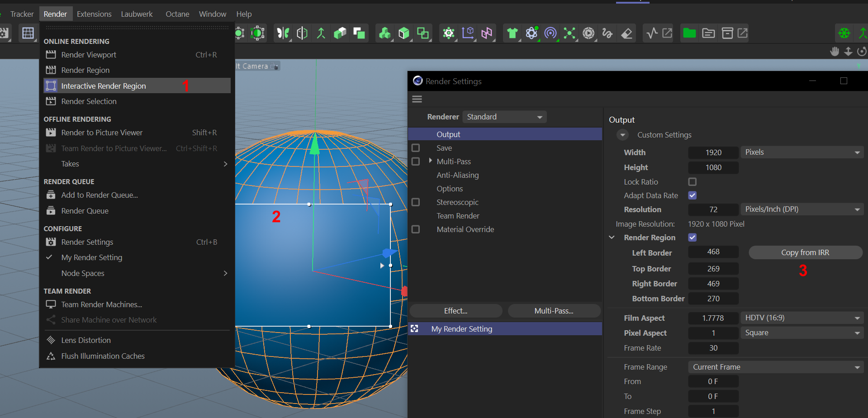Click the Width value field 1920

click(713, 152)
